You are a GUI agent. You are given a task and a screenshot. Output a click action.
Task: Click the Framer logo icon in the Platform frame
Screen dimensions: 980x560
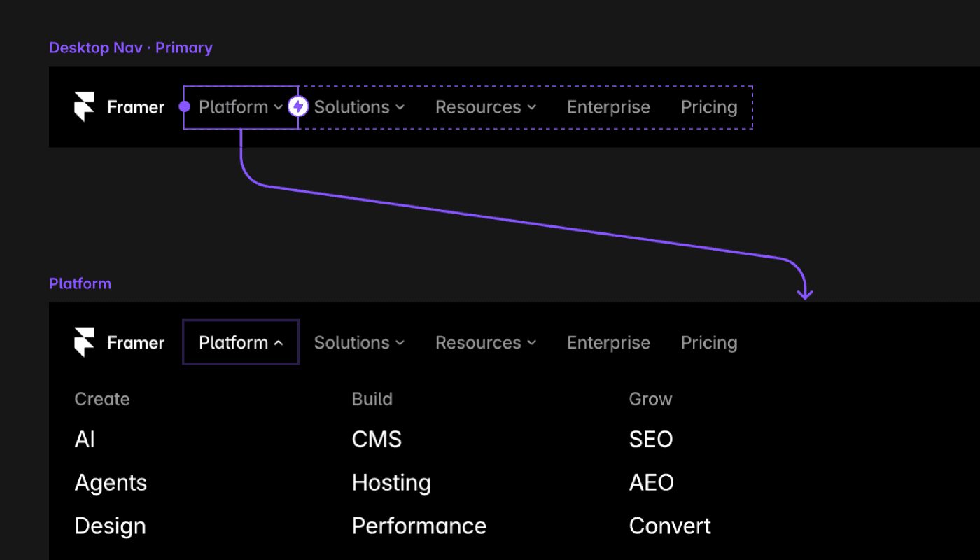click(x=85, y=343)
